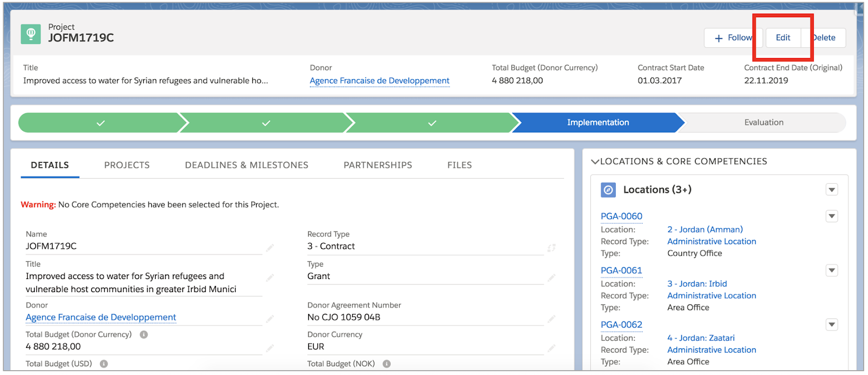Click Administrative Location link under PGA-0061
Screen dimensions: 868x375
712,295
